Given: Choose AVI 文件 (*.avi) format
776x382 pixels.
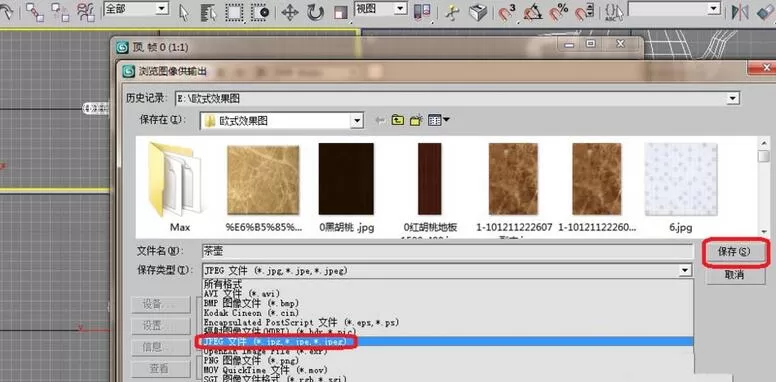Looking at the screenshot, I should [242, 294].
